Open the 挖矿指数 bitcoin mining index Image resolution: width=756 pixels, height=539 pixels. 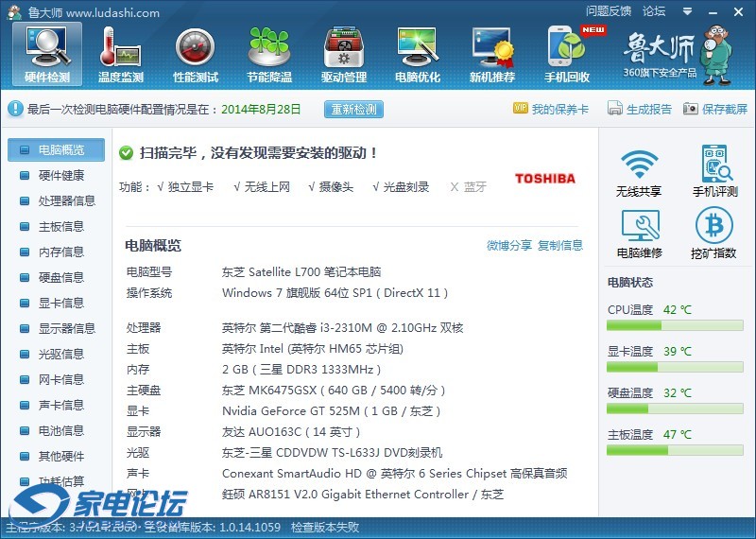pos(713,234)
